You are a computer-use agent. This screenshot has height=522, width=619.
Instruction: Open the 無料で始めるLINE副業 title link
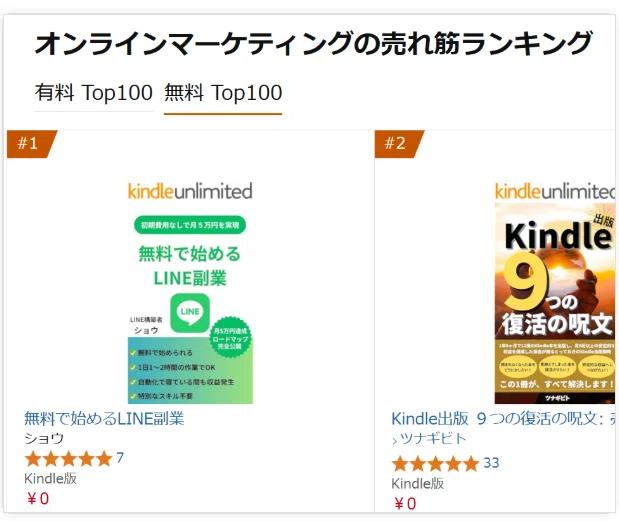coord(104,419)
